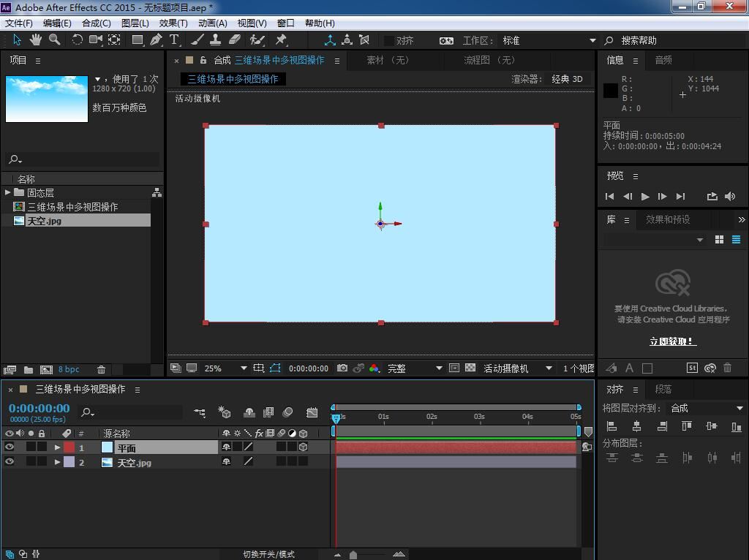This screenshot has height=560, width=749.
Task: Open the 完整 resolution dropdown
Action: (439, 368)
